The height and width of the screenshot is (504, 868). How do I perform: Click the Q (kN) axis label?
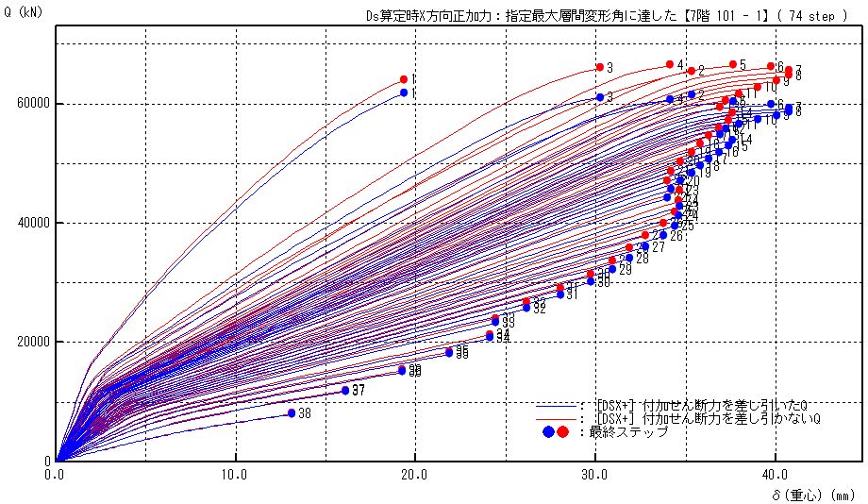pos(24,11)
